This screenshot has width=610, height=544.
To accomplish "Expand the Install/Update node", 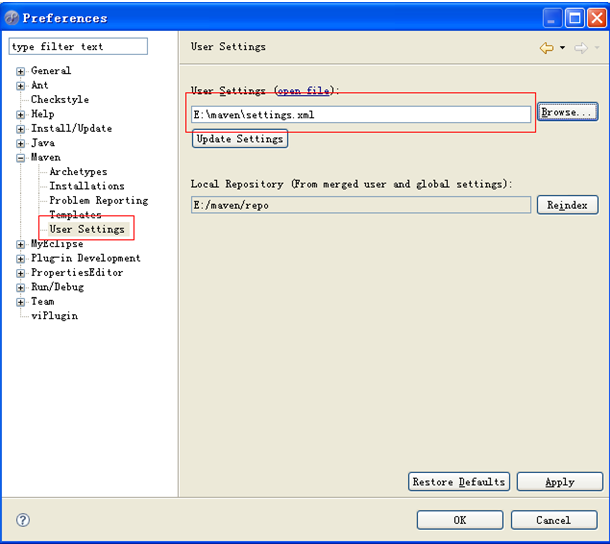I will coord(21,129).
